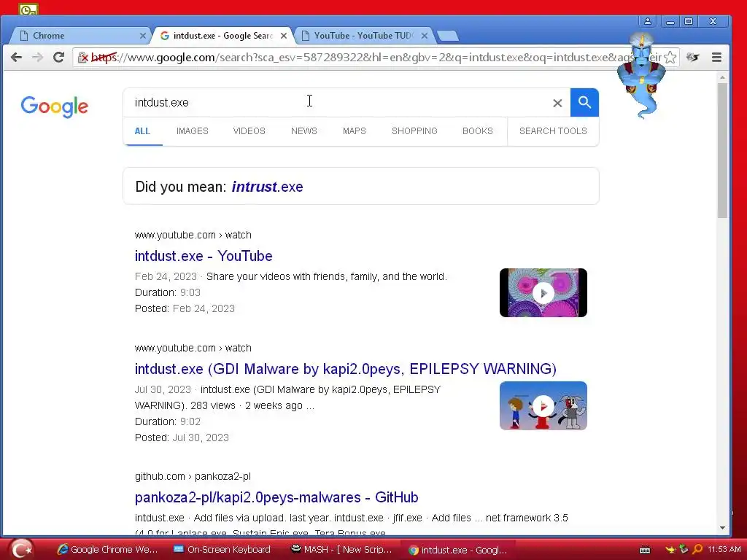
Task: Close the Chrome tab
Action: [142, 36]
